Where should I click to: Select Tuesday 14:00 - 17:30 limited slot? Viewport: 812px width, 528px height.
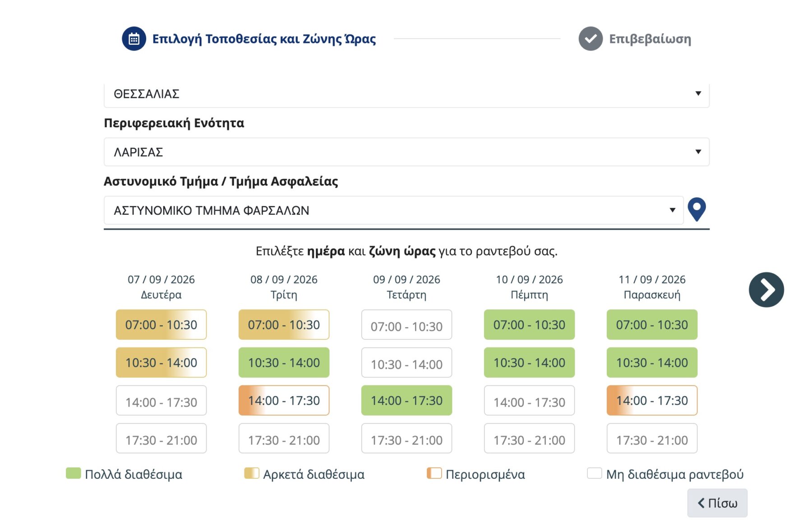[x=284, y=400]
